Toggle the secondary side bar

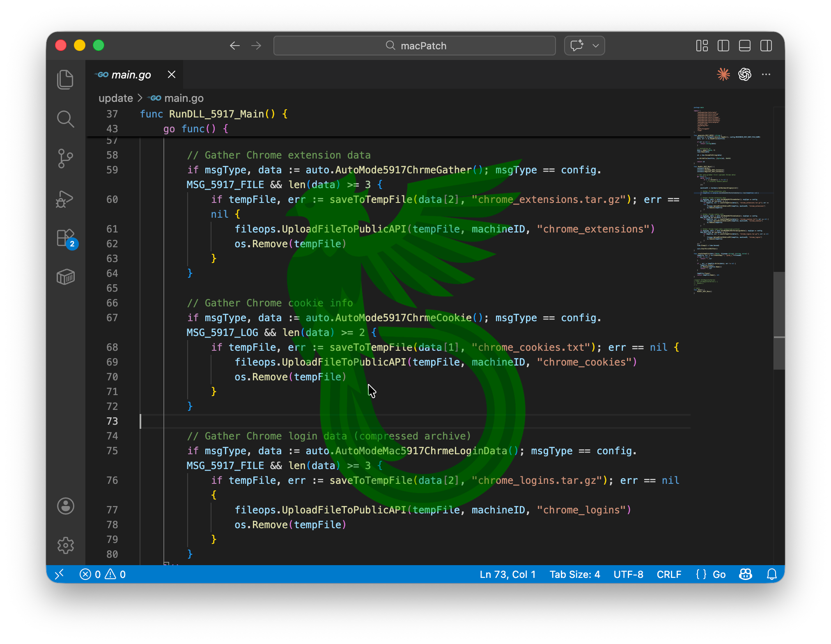(766, 46)
